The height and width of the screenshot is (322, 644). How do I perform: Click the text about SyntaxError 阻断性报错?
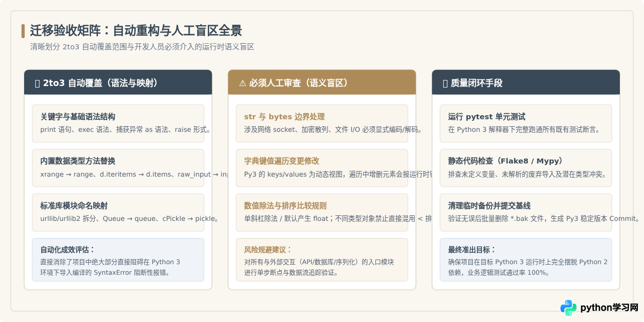click(x=105, y=273)
